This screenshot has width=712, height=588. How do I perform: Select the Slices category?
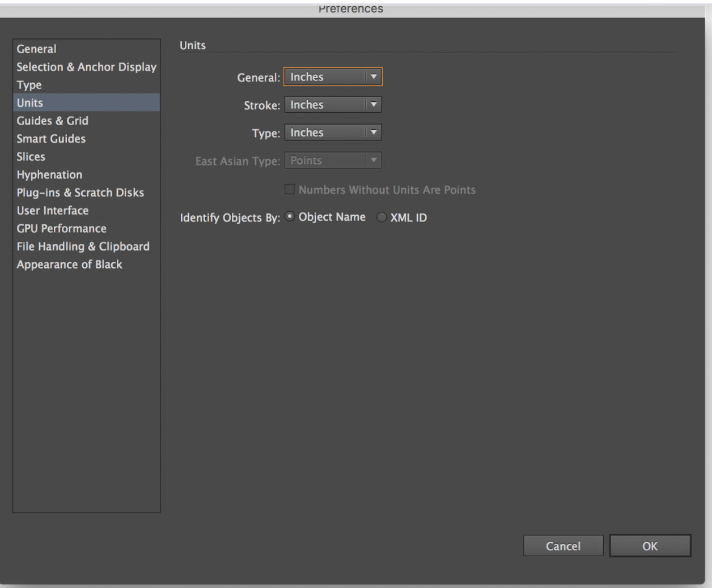pos(86,156)
